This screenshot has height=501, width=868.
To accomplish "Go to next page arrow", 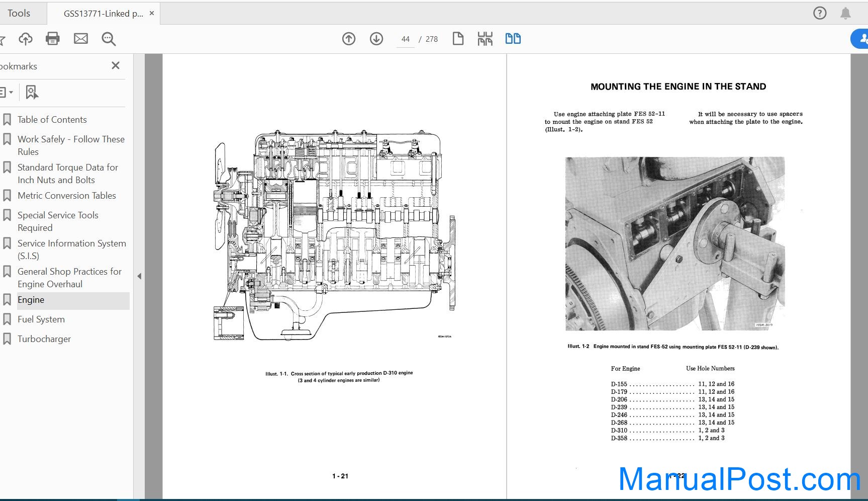I will pos(376,39).
